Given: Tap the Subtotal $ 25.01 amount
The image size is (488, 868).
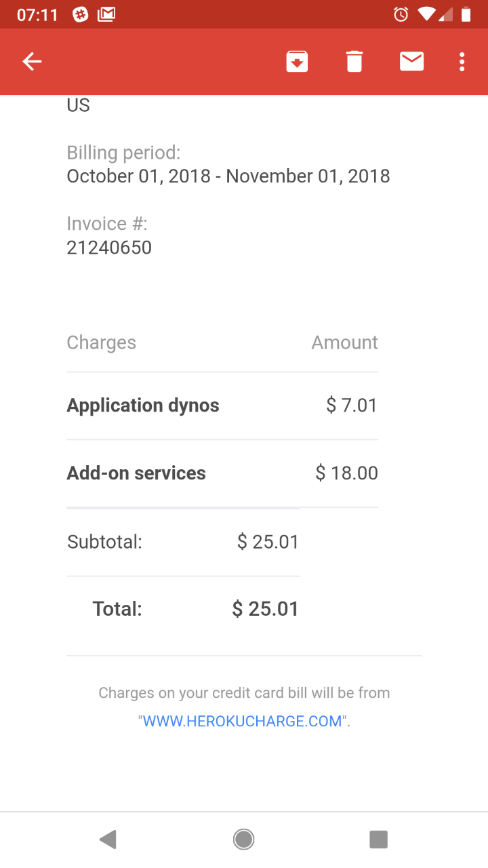Looking at the screenshot, I should pyautogui.click(x=268, y=542).
